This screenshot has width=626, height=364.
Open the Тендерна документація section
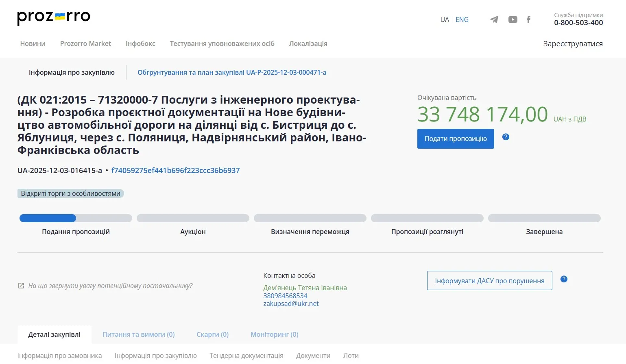click(246, 355)
